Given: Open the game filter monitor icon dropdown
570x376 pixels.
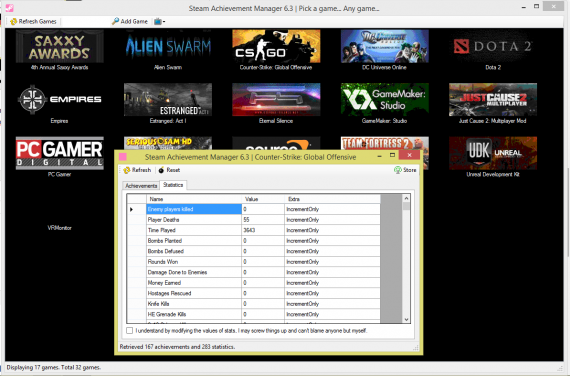Looking at the screenshot, I should [160, 22].
